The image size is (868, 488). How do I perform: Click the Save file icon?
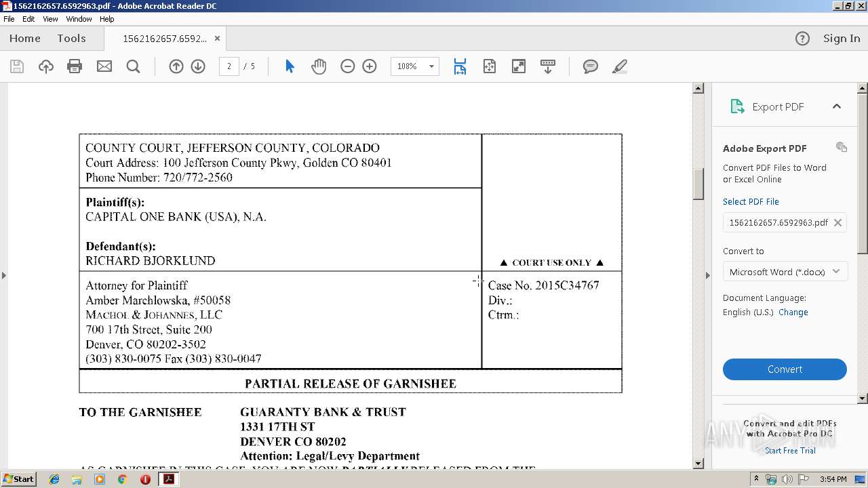(17, 66)
